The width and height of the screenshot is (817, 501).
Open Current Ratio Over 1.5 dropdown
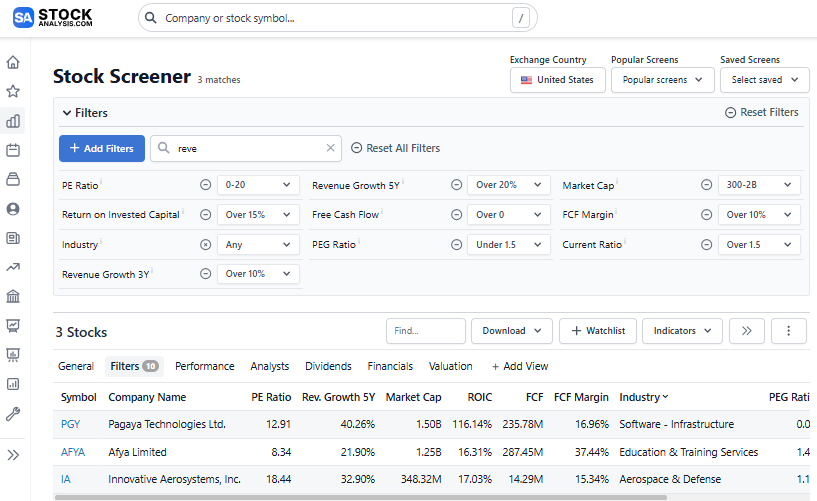(759, 245)
